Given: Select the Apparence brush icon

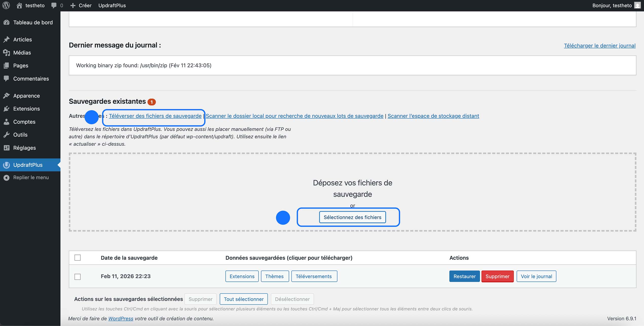Looking at the screenshot, I should (x=7, y=95).
